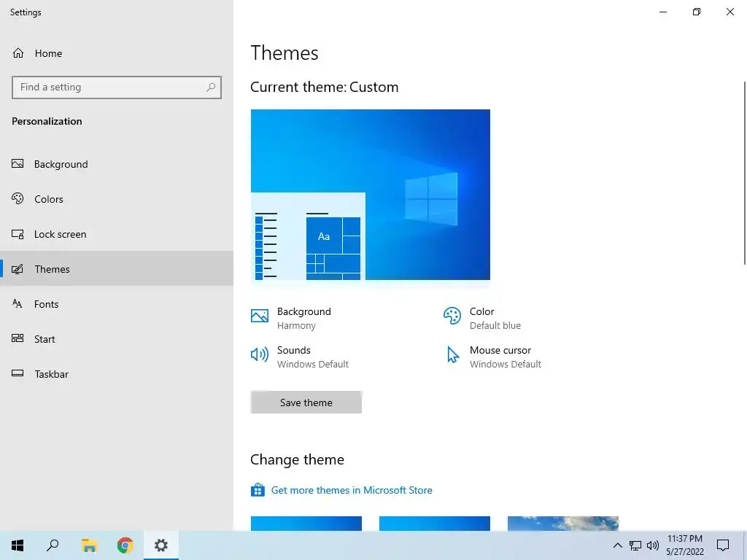Click the Colors palette icon in sidebar
This screenshot has height=560, width=747.
coord(18,198)
